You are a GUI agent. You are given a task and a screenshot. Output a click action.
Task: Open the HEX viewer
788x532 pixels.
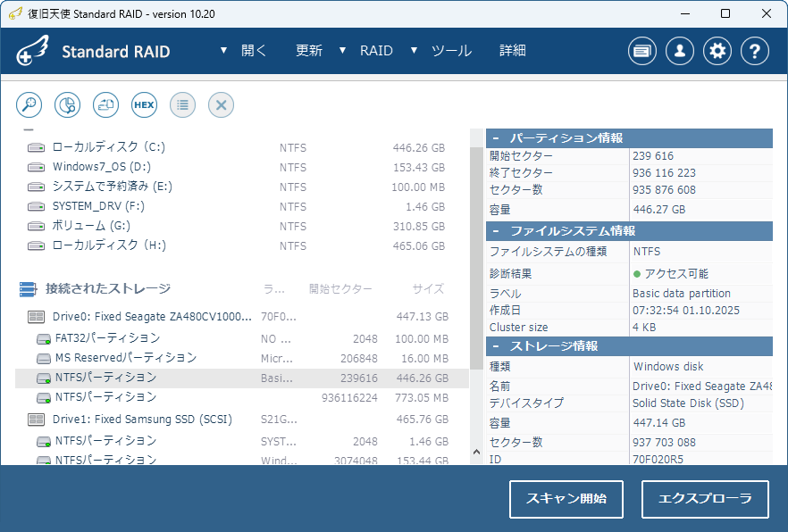[144, 105]
